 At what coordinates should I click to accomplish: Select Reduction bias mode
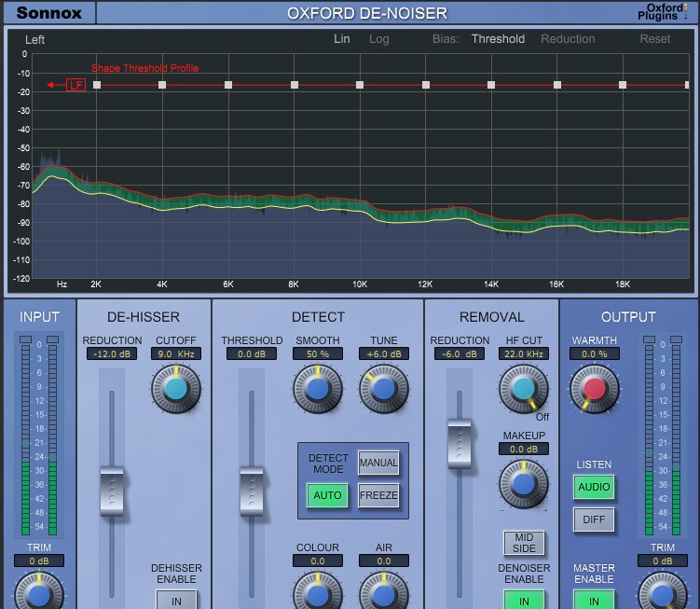(568, 39)
